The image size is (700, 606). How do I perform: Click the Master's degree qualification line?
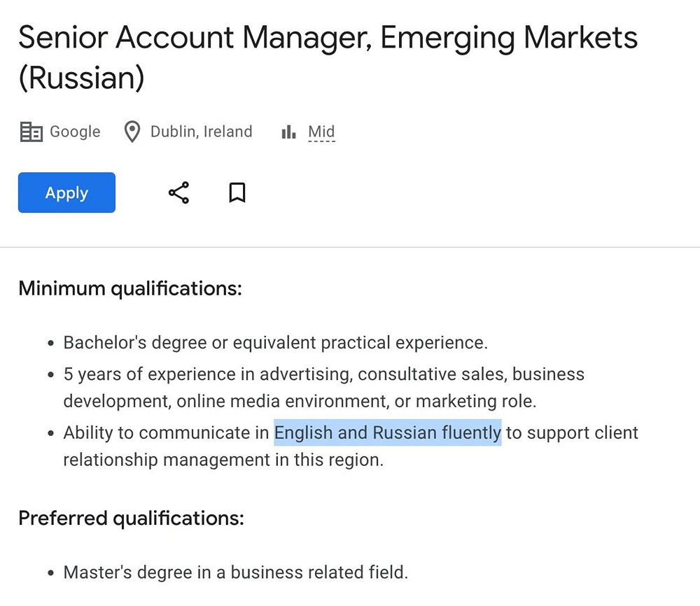(x=235, y=572)
